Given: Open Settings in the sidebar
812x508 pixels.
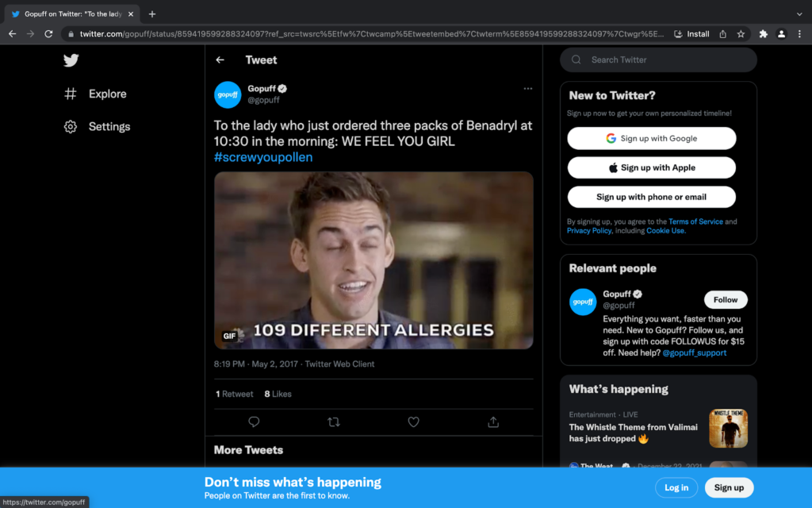Looking at the screenshot, I should click(x=109, y=127).
